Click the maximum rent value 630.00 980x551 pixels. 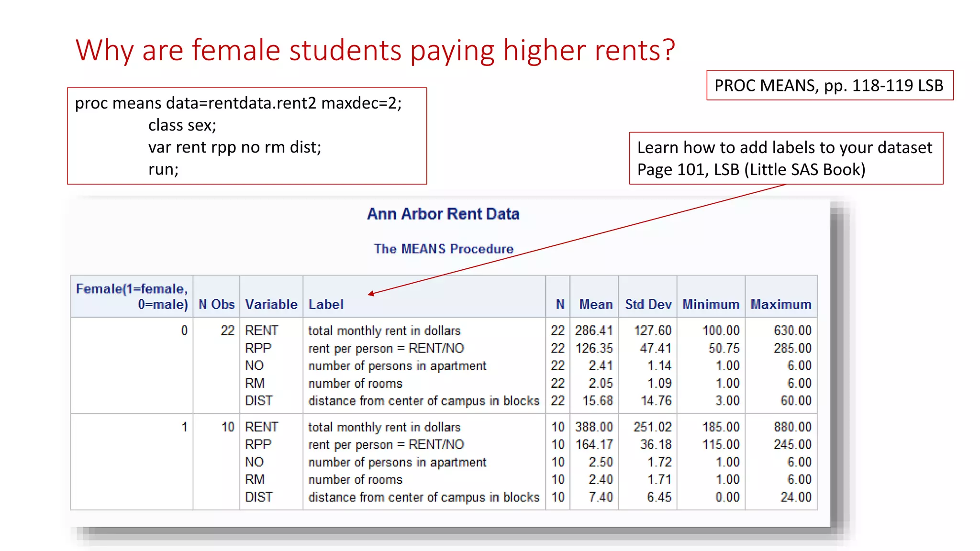[x=792, y=331]
